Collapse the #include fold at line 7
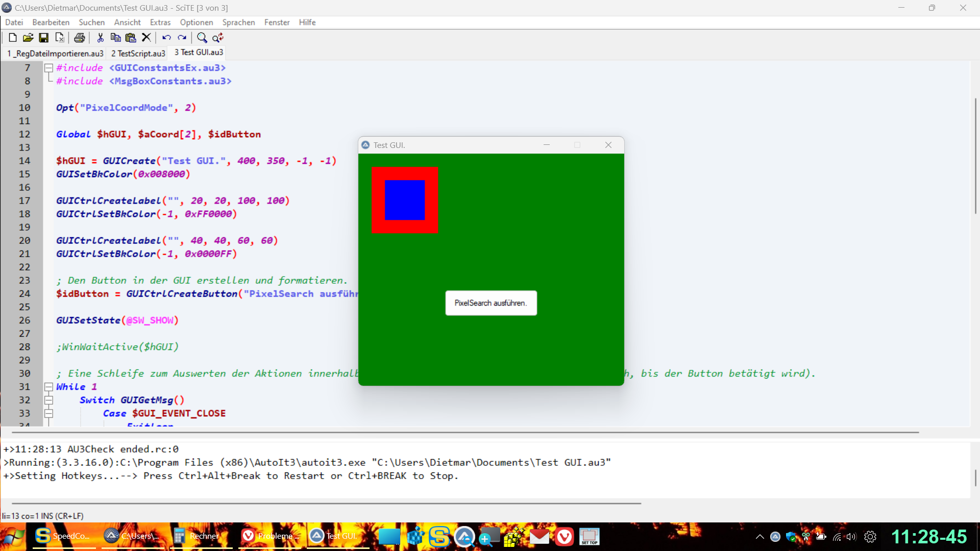This screenshot has height=551, width=980. coord(48,68)
